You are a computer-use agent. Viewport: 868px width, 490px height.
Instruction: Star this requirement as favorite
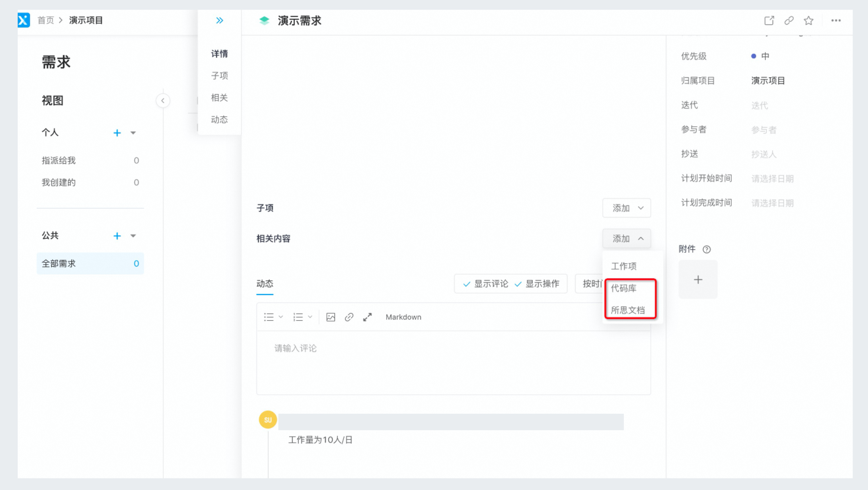(809, 20)
